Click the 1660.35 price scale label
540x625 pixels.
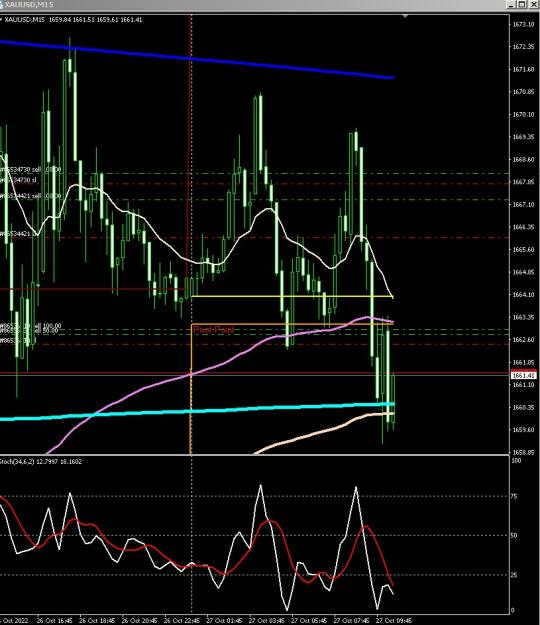(523, 407)
